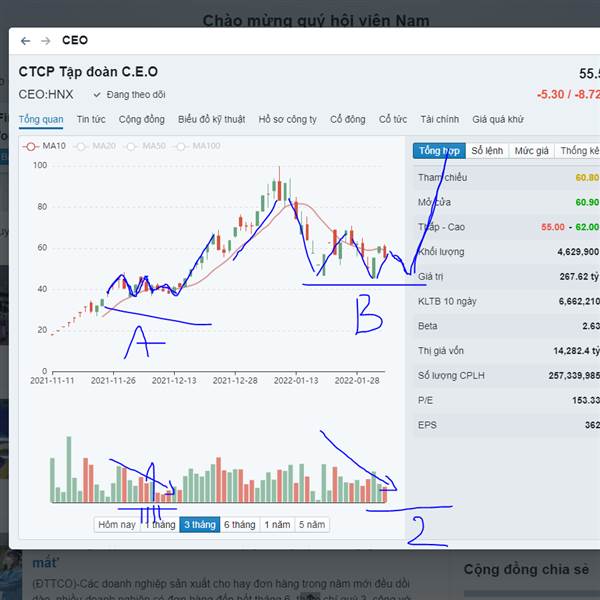Open the Giá quá khứ tab
The width and height of the screenshot is (600, 600).
pyautogui.click(x=498, y=119)
